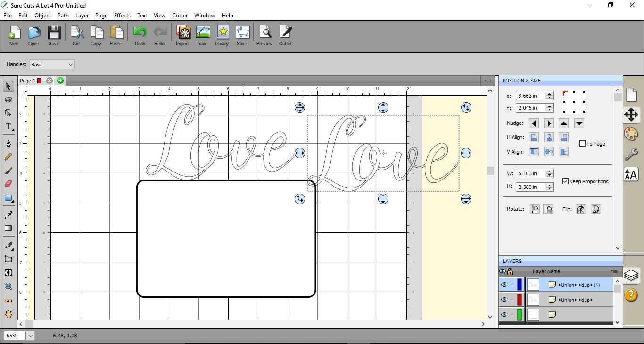Save the project with Save icon
The width and height of the screenshot is (644, 344).
[x=54, y=35]
